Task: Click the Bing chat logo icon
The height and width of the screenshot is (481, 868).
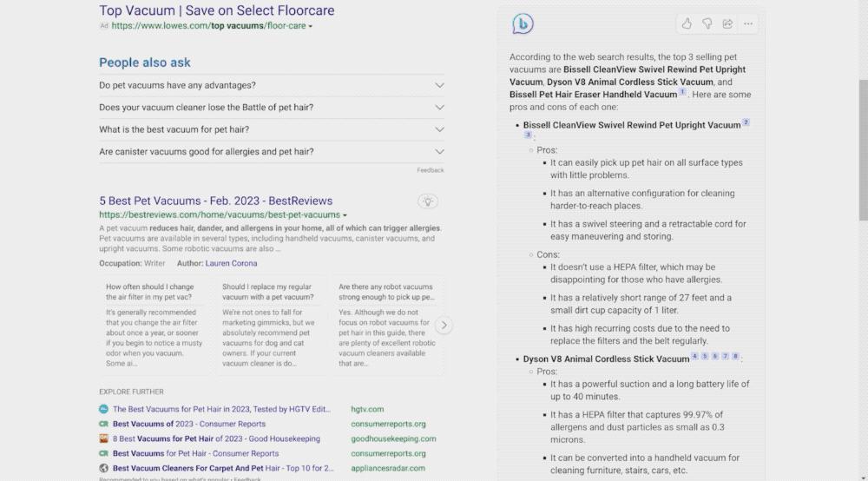Action: tap(523, 24)
